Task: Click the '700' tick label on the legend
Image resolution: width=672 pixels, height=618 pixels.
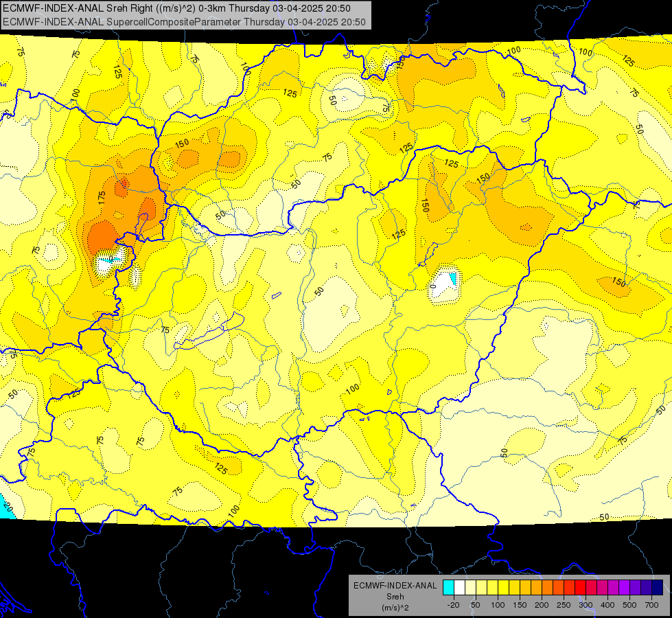Action: 652,605
